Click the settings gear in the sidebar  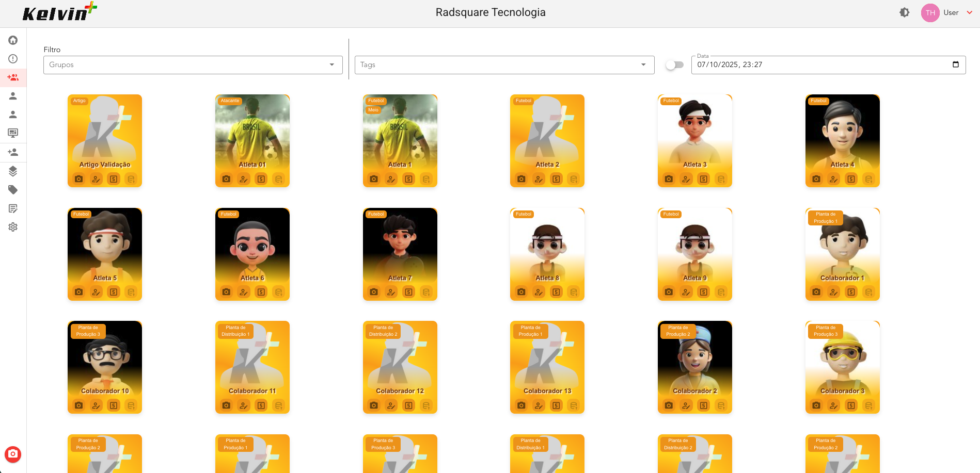[13, 227]
